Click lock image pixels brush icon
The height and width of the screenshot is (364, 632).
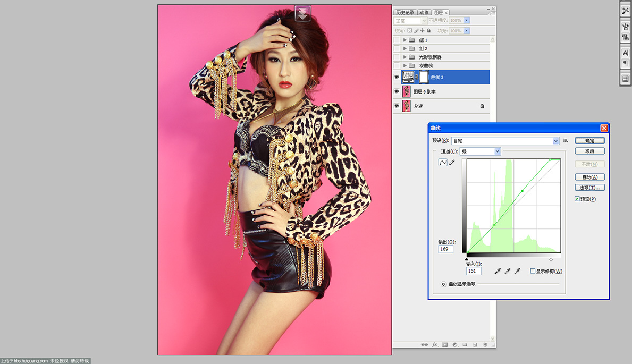[416, 31]
